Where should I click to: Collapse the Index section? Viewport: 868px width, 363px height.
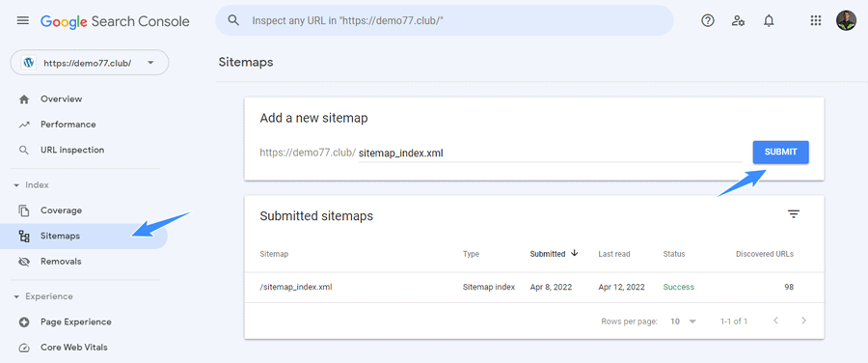tap(16, 185)
